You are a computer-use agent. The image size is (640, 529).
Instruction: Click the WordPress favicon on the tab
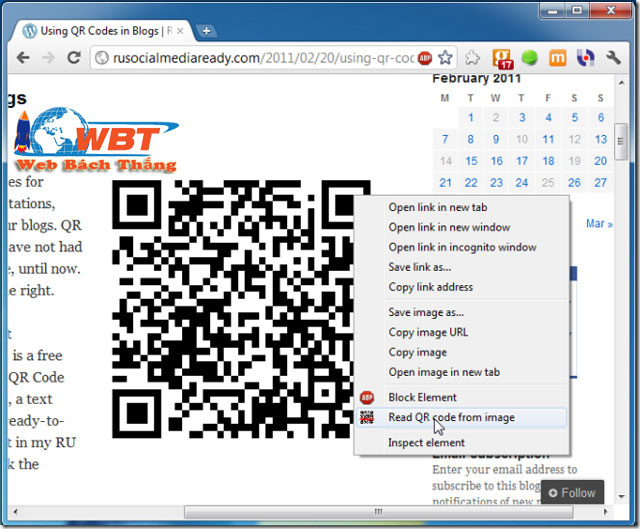pos(29,31)
